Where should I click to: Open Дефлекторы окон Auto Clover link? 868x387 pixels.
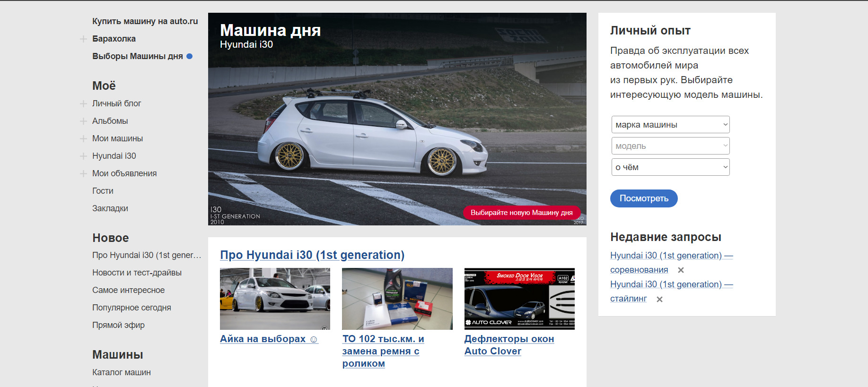click(x=509, y=345)
